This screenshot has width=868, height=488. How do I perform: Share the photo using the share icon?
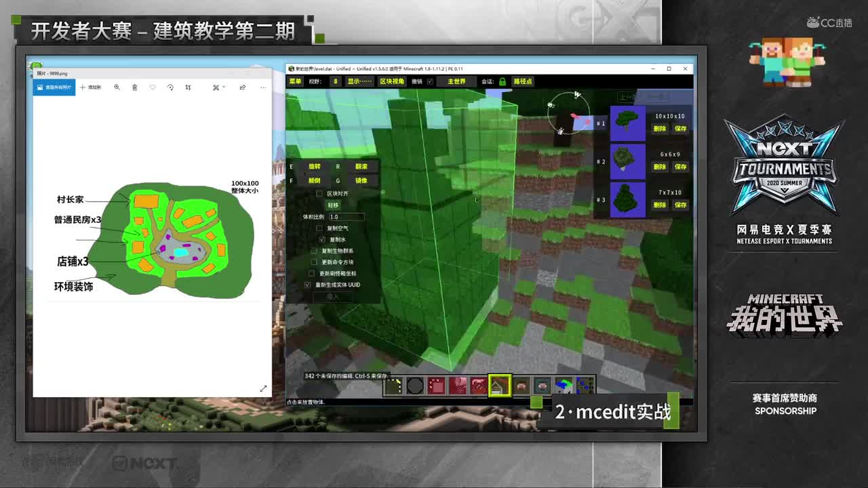pyautogui.click(x=242, y=87)
